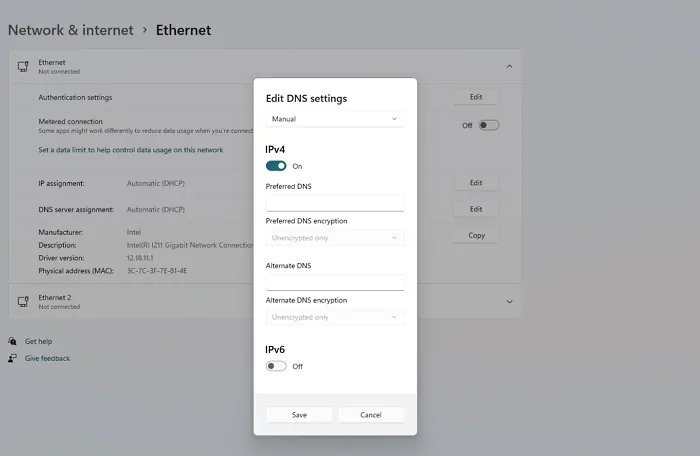Open the Alternate DNS encryption dropdown
This screenshot has width=700, height=456.
coord(335,317)
